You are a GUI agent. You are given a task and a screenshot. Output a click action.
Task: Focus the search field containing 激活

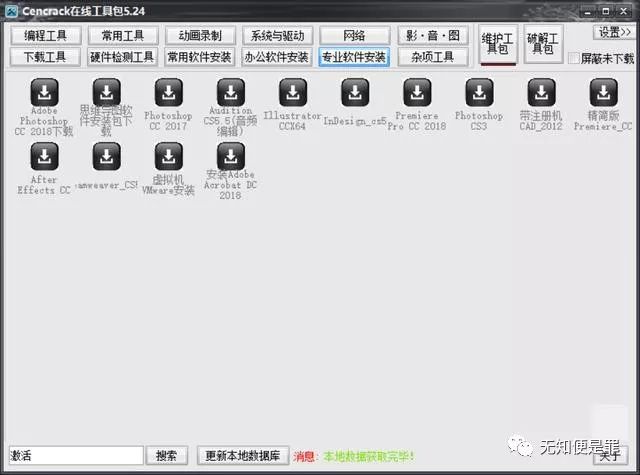76,455
